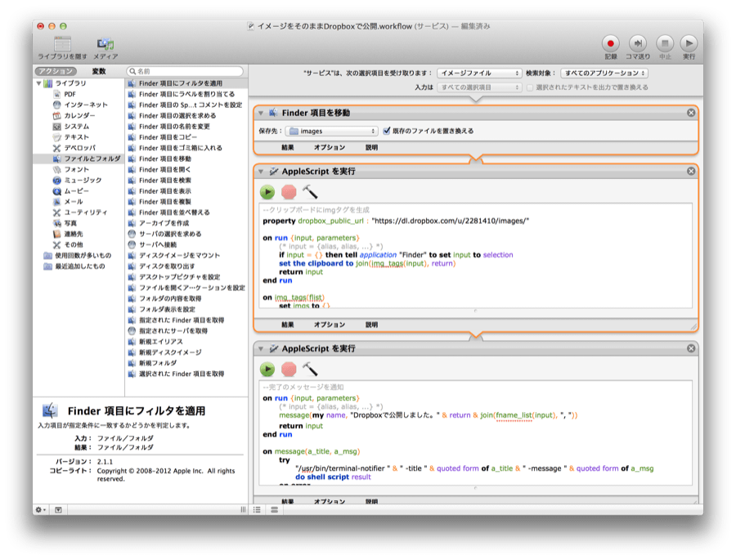Stop the first AppleScript with red button

[x=289, y=191]
